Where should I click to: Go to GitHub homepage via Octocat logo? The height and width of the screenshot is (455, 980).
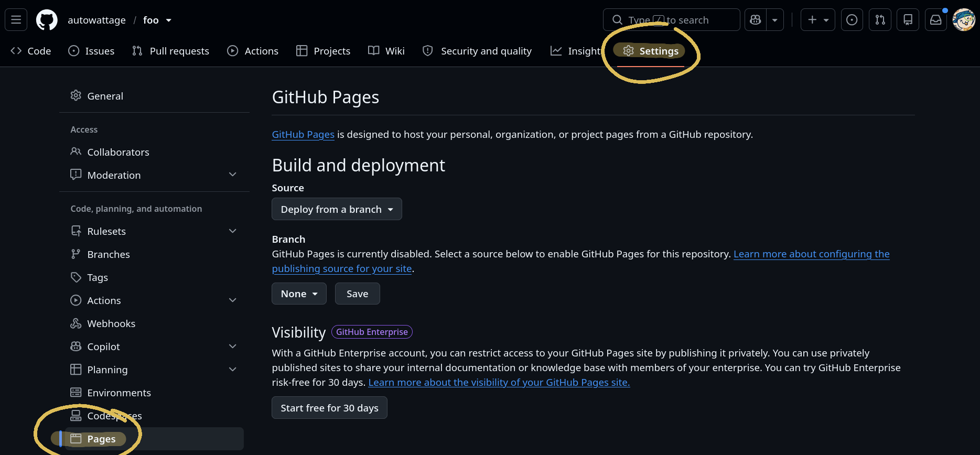point(47,20)
